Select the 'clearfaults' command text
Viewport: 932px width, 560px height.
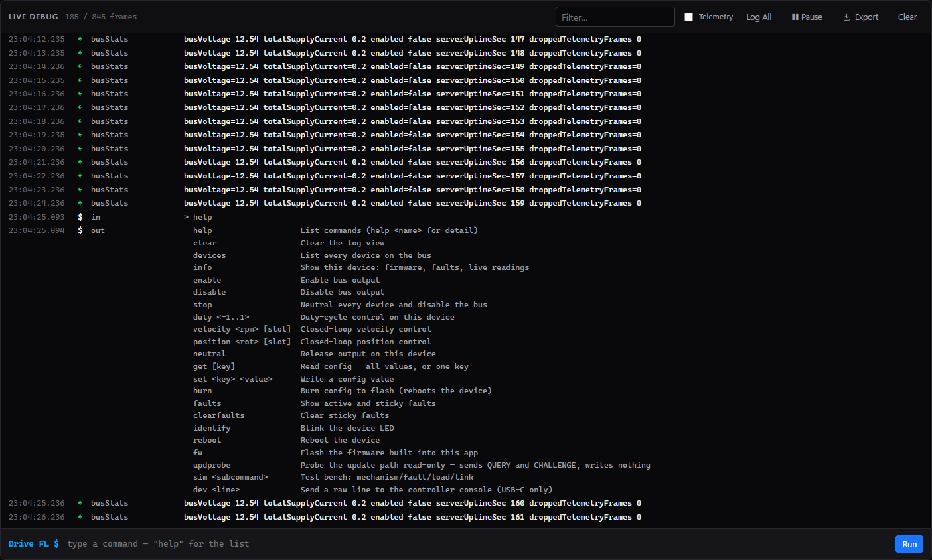[x=219, y=415]
